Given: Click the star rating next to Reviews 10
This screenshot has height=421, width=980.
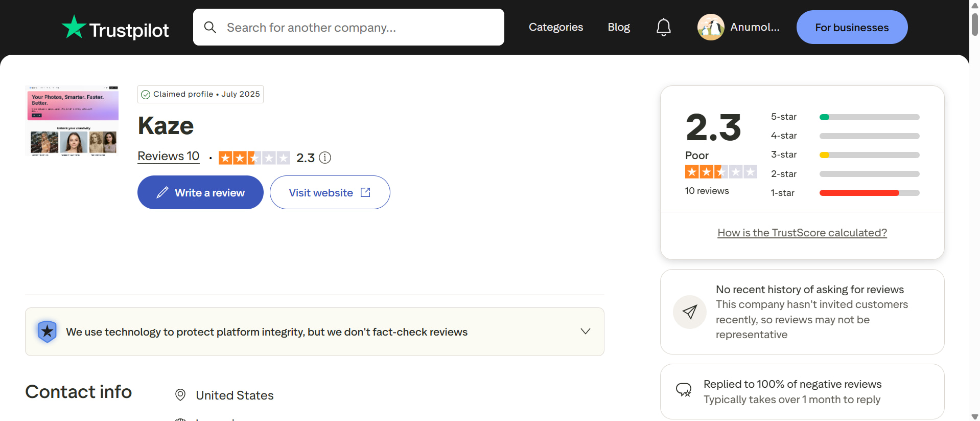Looking at the screenshot, I should [x=254, y=158].
